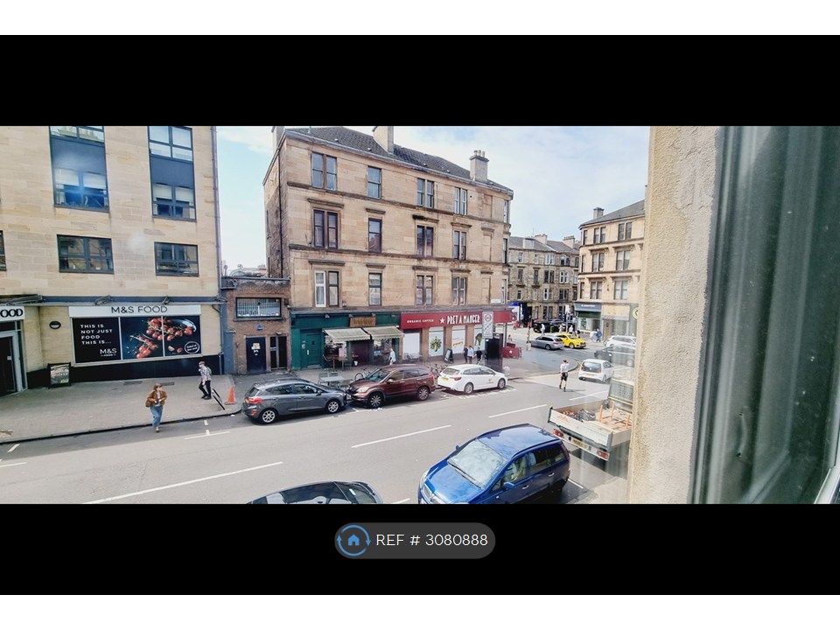Click the blue car in foreground

click(495, 465)
